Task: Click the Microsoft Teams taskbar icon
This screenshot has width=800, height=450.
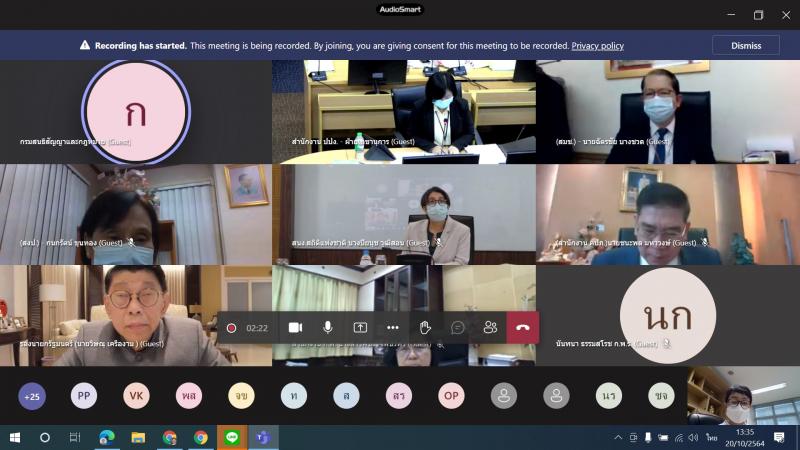Action: 263,437
